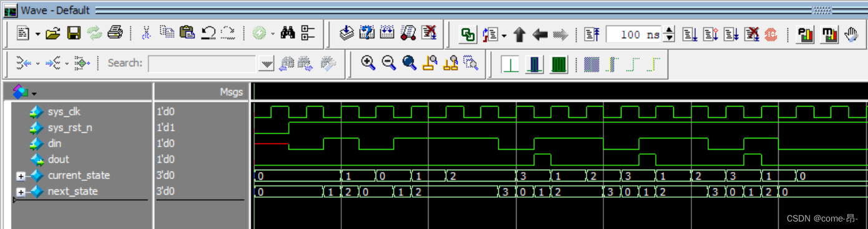
Task: Toggle the blue pulse waveform shape button
Action: pyautogui.click(x=534, y=64)
